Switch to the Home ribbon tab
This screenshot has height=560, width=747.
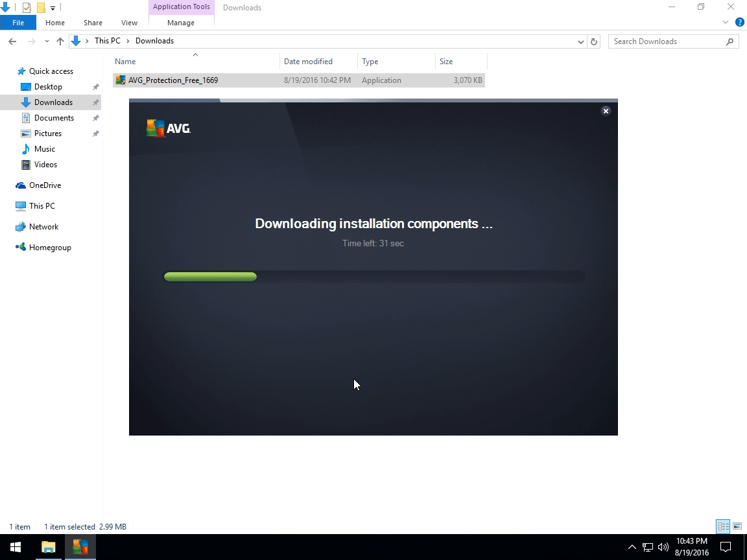pos(54,23)
